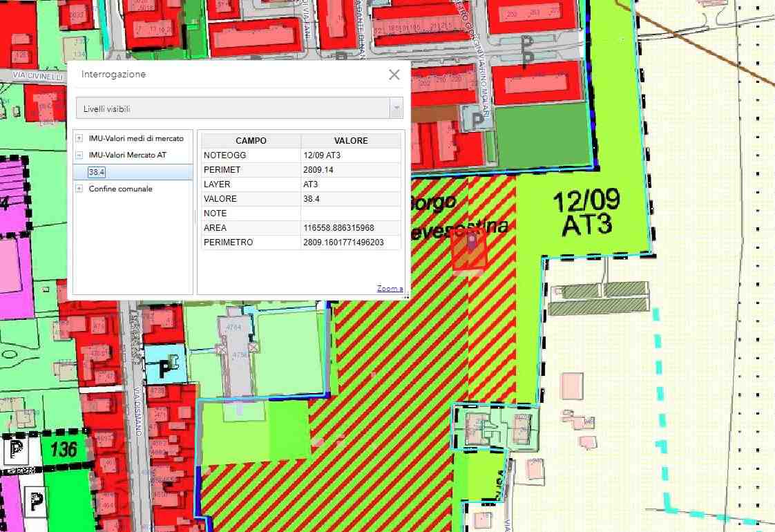Click the VALORE column header
The width and height of the screenshot is (775, 532).
tap(351, 140)
